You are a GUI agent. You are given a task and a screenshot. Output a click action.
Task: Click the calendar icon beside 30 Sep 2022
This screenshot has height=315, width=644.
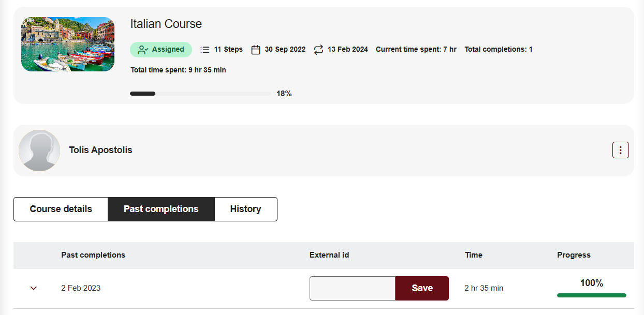coord(255,50)
